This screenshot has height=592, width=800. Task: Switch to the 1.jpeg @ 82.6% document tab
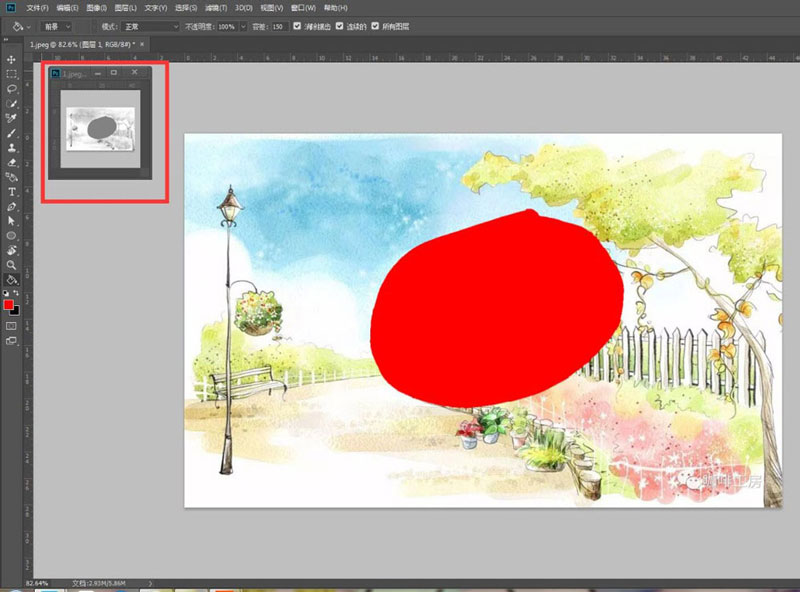point(83,44)
